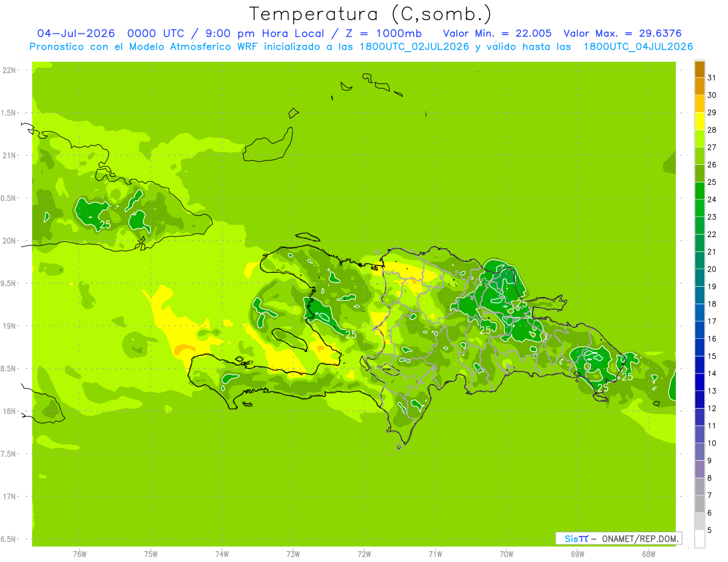Click latitude label "20N"
Viewport: 728px width, 562px height.
(x=8, y=241)
